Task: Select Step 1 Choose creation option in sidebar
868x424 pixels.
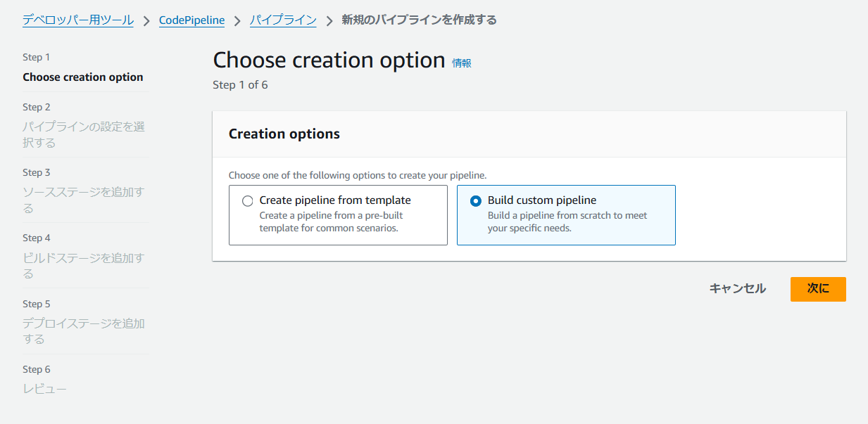Action: coord(82,77)
